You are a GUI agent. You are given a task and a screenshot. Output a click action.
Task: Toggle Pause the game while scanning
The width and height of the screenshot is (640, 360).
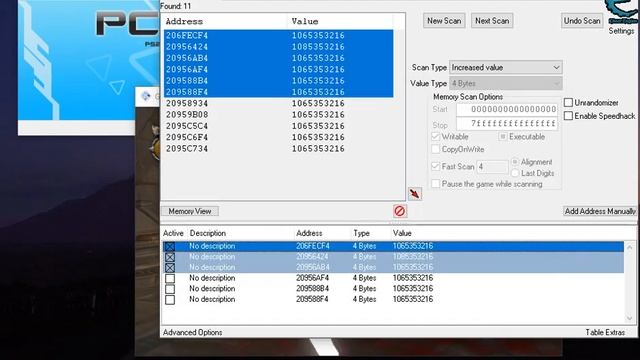click(436, 184)
